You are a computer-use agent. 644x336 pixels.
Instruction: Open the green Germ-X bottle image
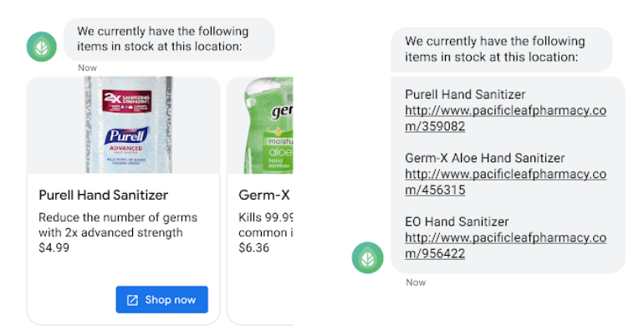(261, 125)
